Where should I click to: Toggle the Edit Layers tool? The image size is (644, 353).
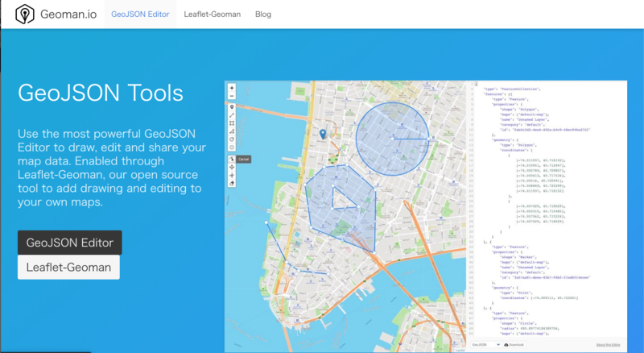point(232,159)
